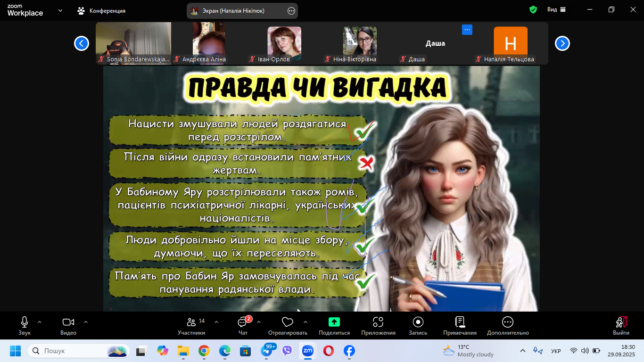644x362 pixels.
Task: Open Telegram from the Windows taskbar
Action: tap(268, 351)
